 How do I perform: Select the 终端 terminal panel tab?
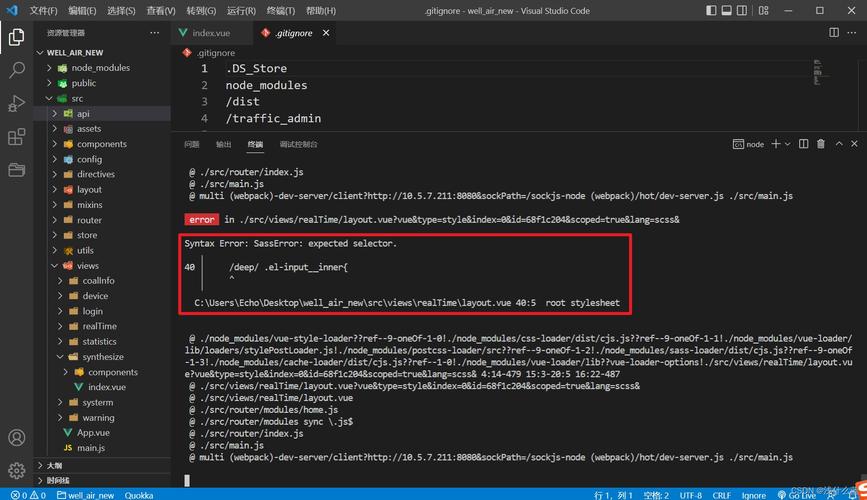[255, 144]
